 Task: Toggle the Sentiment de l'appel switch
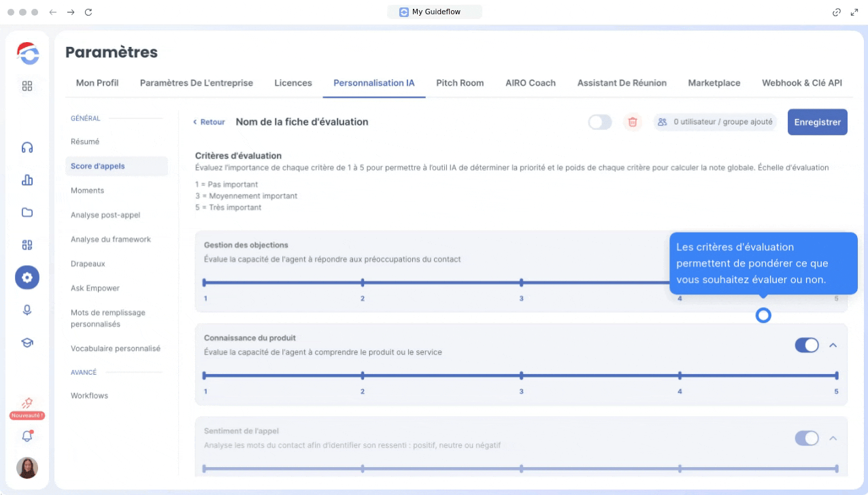coord(807,439)
